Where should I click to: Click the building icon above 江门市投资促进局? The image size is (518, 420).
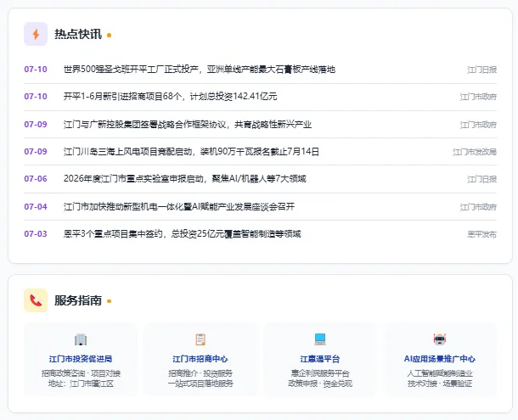81,339
